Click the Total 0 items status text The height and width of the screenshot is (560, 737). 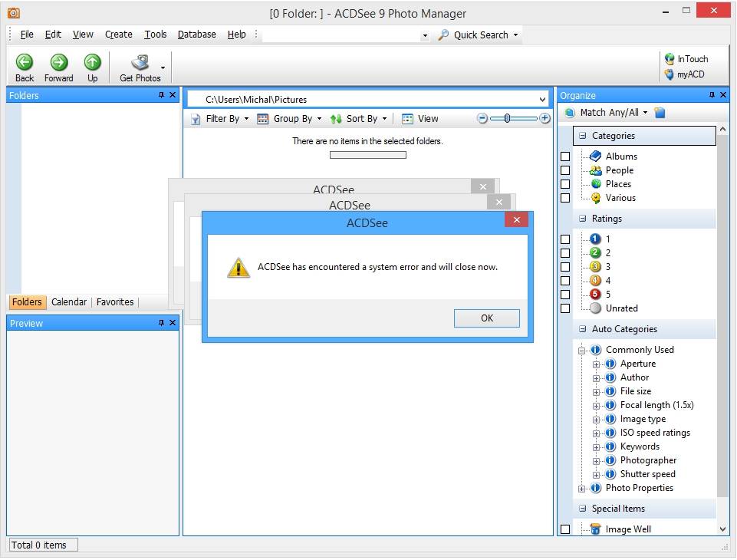click(38, 545)
